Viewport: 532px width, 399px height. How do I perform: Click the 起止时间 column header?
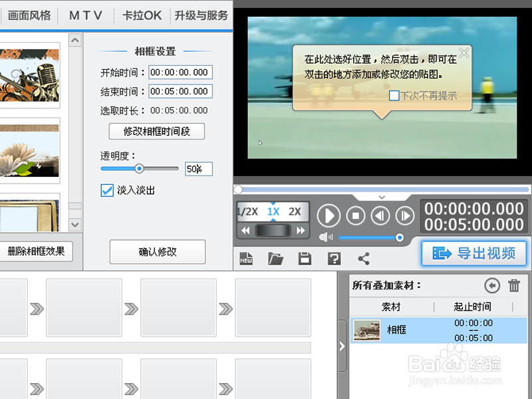(473, 307)
